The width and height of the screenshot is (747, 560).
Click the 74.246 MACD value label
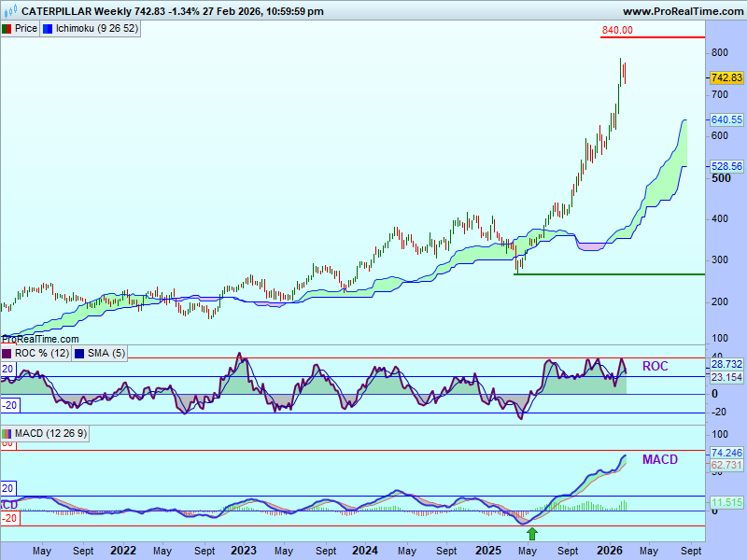click(x=726, y=452)
